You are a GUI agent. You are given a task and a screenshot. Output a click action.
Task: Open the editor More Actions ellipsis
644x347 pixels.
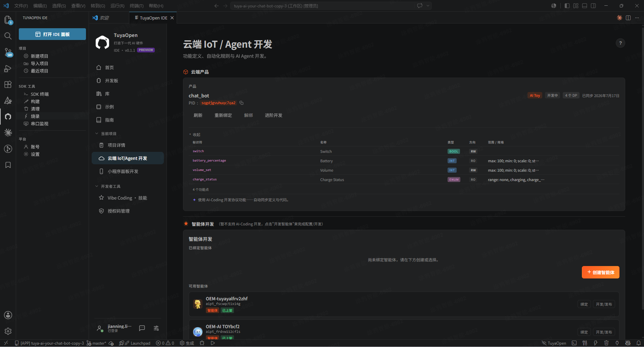[x=637, y=18]
